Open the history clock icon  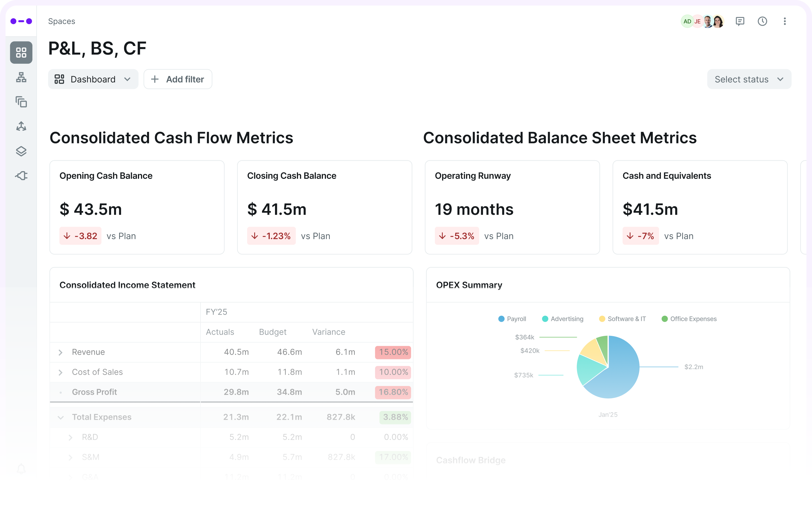pos(762,21)
